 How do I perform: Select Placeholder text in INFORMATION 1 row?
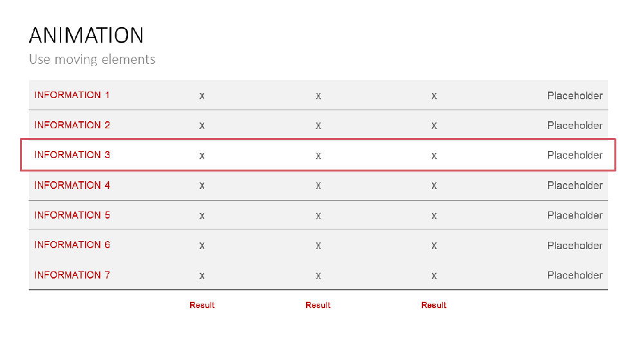pos(574,95)
